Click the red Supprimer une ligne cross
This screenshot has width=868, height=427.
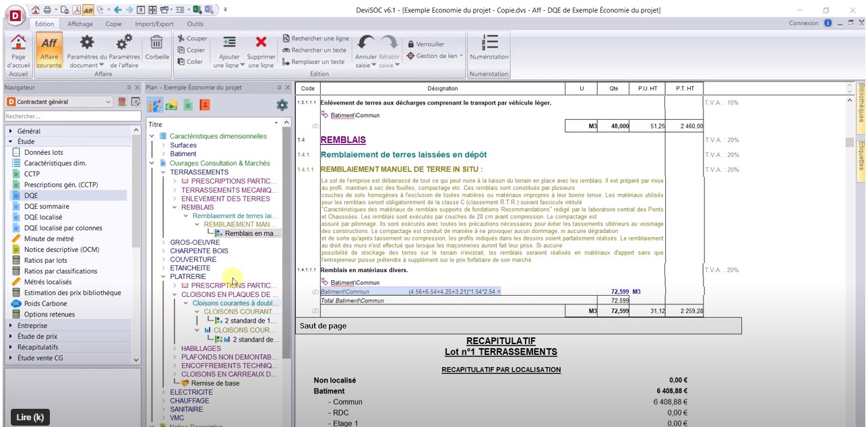pos(261,43)
